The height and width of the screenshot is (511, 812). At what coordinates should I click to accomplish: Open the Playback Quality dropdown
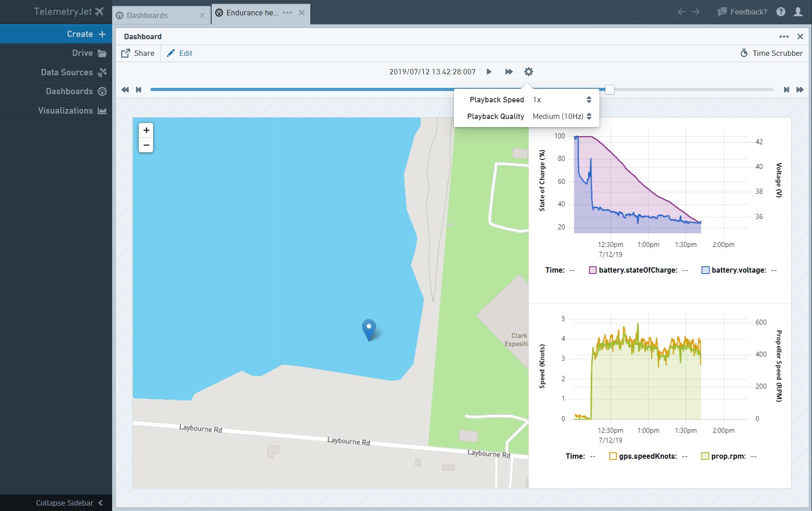click(x=562, y=116)
